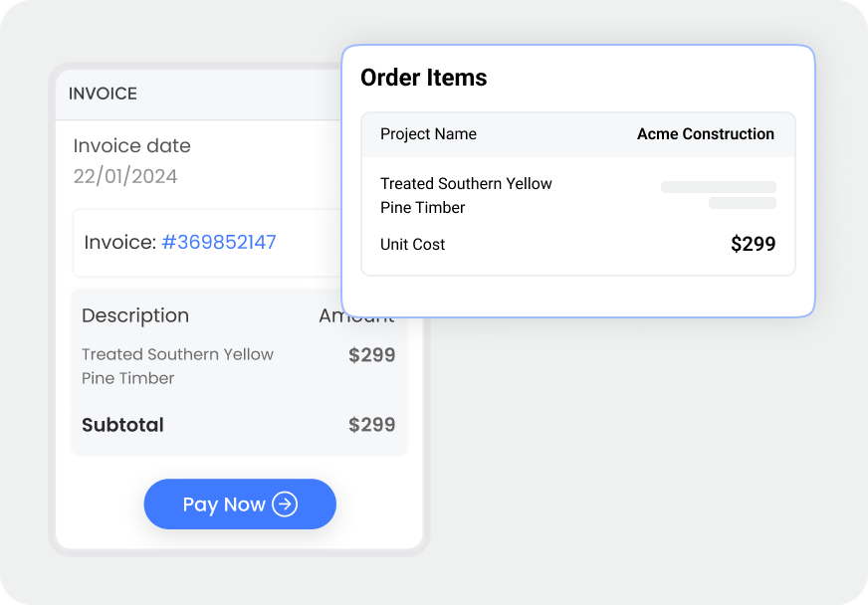This screenshot has width=868, height=605.
Task: Click the Invoice: field containing the number
Action: (x=179, y=242)
